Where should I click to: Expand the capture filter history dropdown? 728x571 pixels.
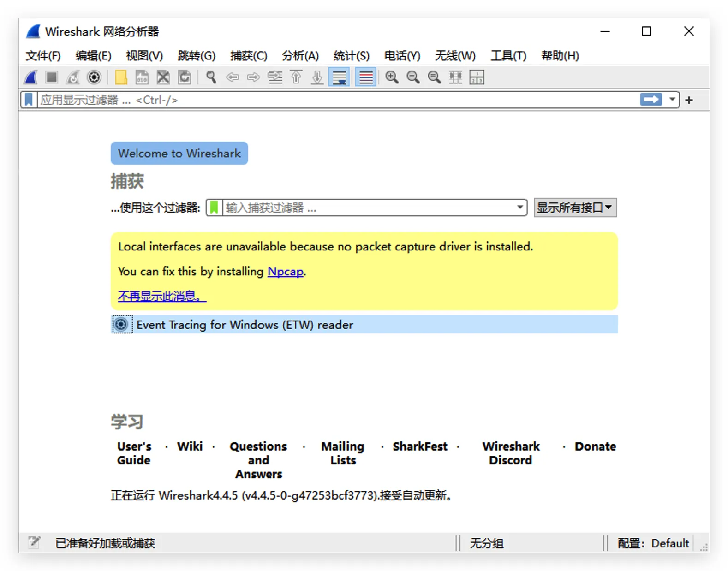[520, 208]
